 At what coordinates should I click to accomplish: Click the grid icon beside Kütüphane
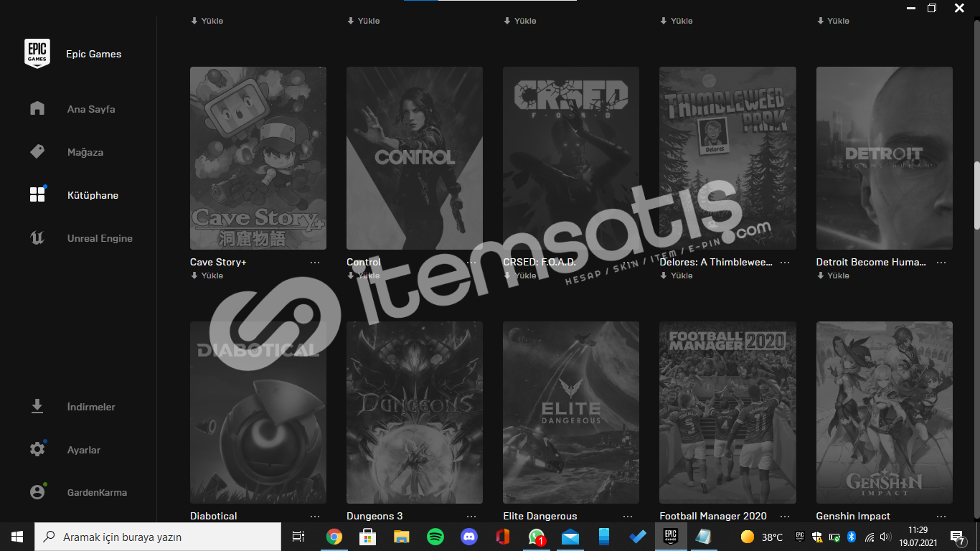point(37,194)
